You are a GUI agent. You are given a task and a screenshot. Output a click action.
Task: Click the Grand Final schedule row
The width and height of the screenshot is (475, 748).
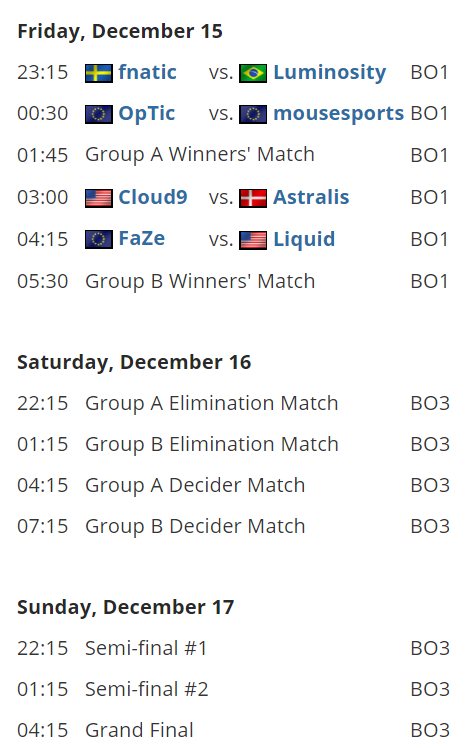pos(234,730)
